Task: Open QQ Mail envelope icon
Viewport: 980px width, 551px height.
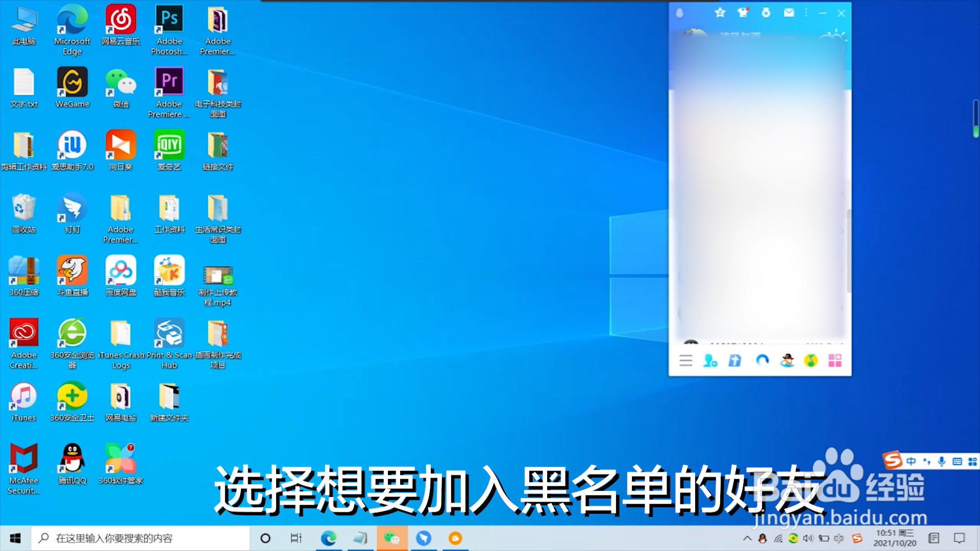Action: tap(789, 13)
